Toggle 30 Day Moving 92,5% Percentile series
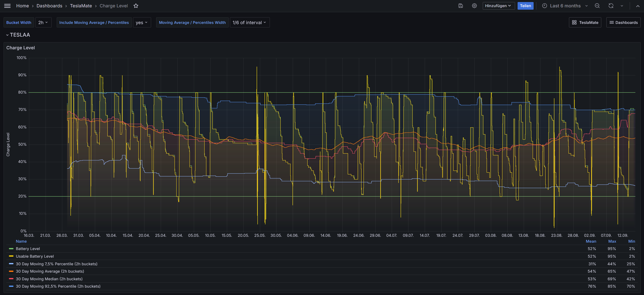 pos(58,286)
